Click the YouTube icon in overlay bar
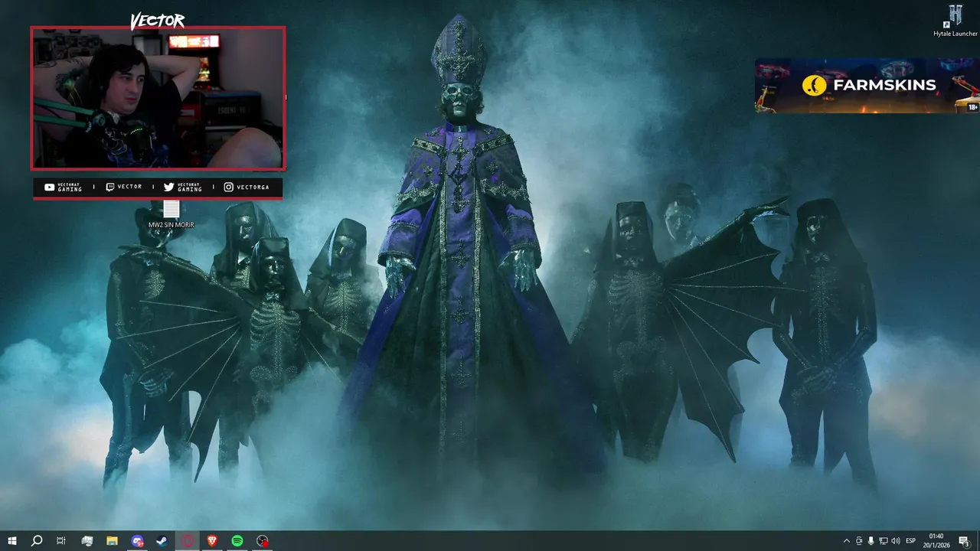Viewport: 980px width, 551px height. pos(49,187)
